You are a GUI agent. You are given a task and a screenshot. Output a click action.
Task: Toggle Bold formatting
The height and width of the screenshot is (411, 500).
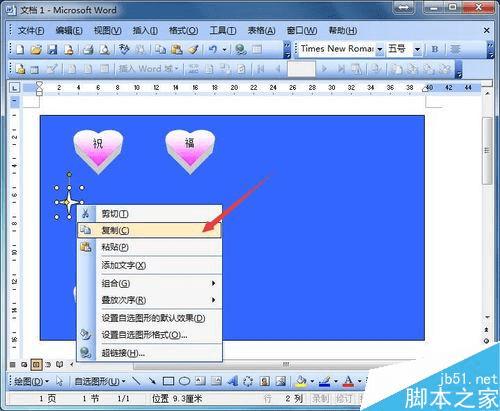(x=435, y=49)
